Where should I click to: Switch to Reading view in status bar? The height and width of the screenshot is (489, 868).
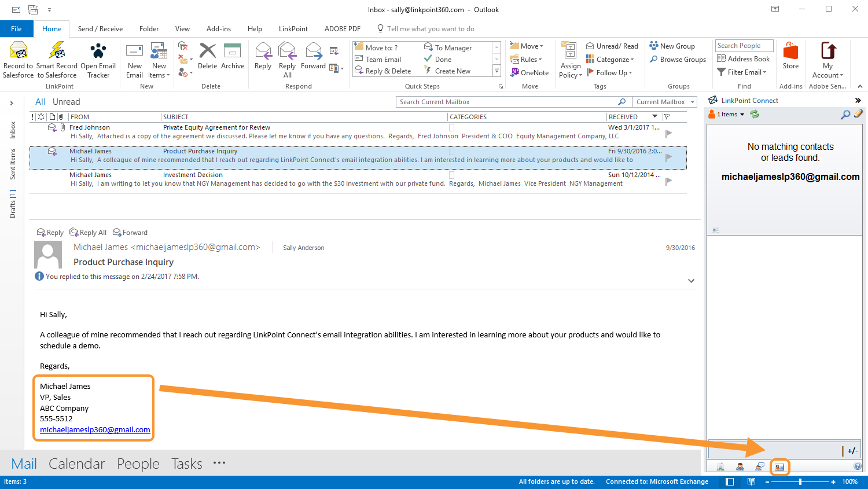point(751,481)
